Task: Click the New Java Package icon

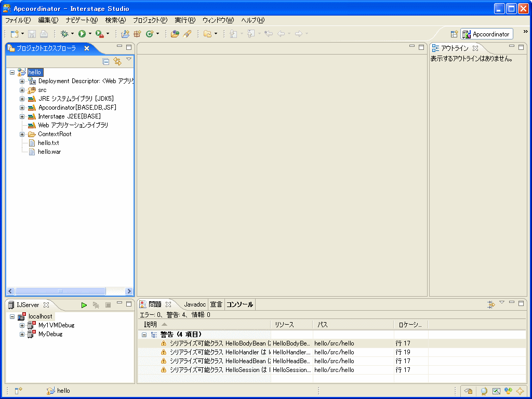Action: (137, 34)
